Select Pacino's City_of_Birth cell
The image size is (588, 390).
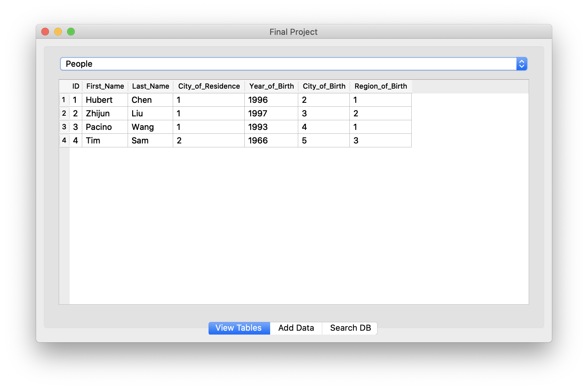click(x=324, y=127)
